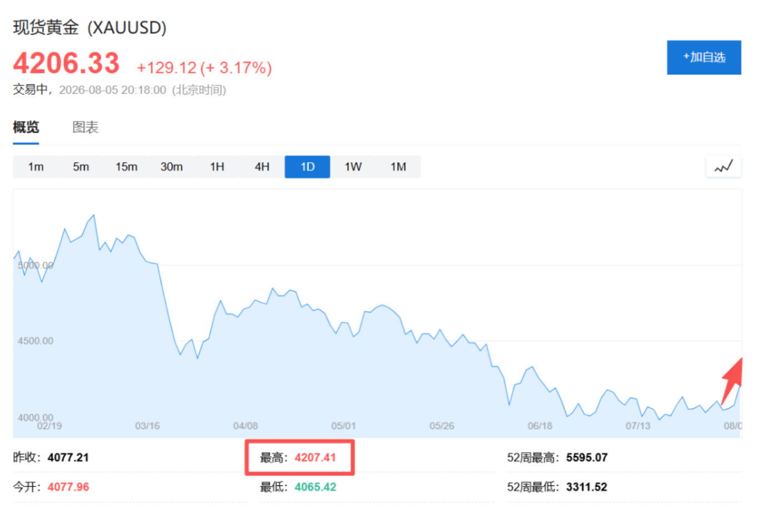
Task: Change chart to 1W period
Action: (353, 167)
